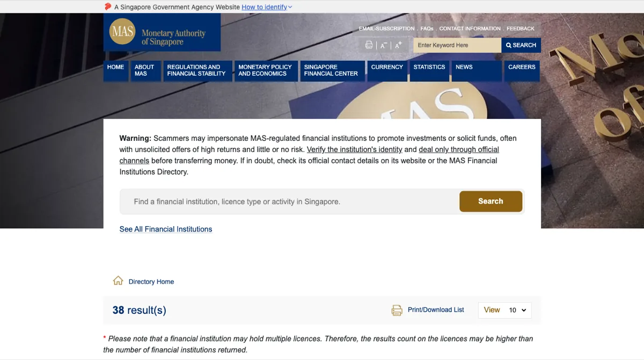The height and width of the screenshot is (360, 644).
Task: Open the REGULATIONS AND FINANCIAL STABILITY menu
Action: (x=197, y=71)
